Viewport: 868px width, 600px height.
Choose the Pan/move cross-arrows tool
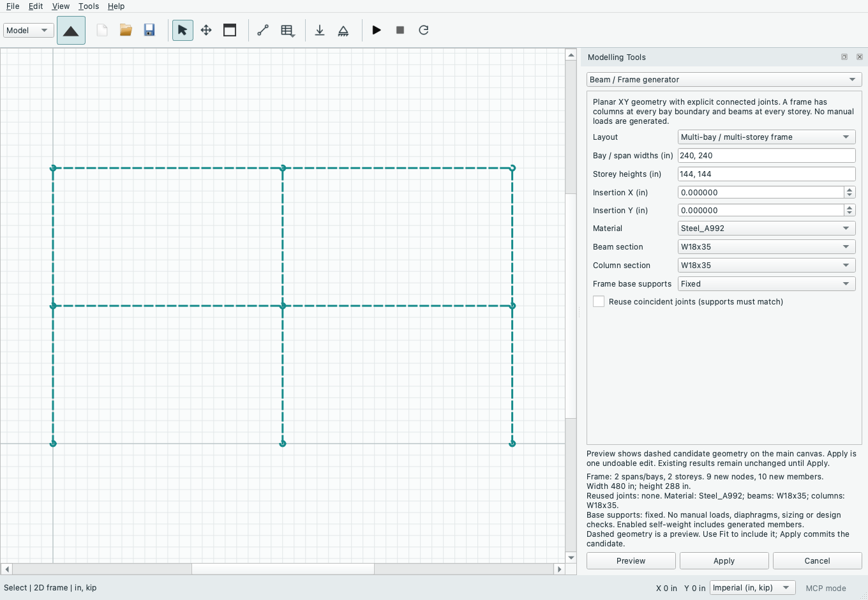click(206, 30)
